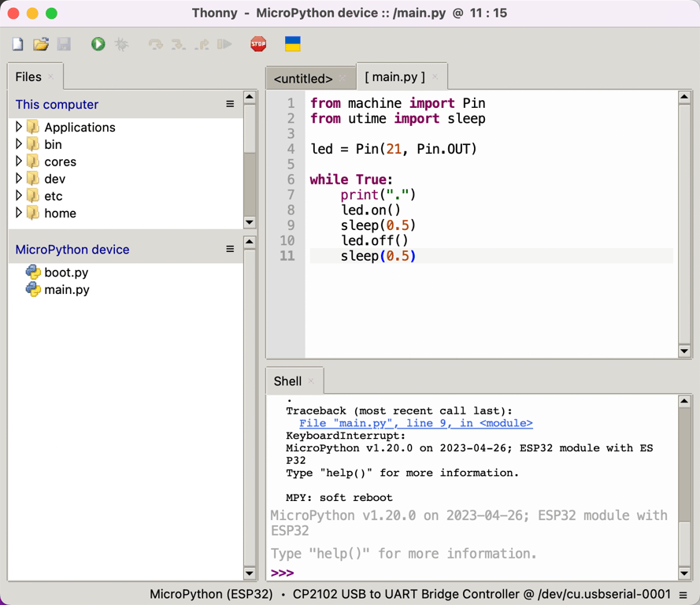
Task: Open boot.py from MicroPython device
Action: pos(66,273)
